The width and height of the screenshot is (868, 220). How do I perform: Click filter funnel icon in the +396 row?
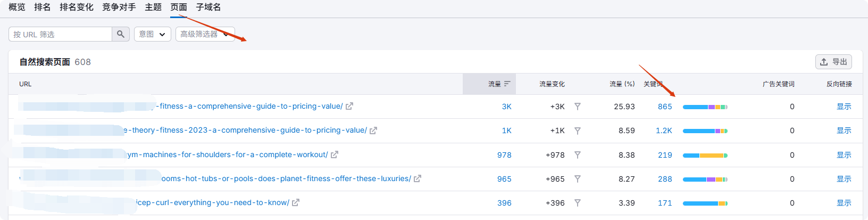578,203
